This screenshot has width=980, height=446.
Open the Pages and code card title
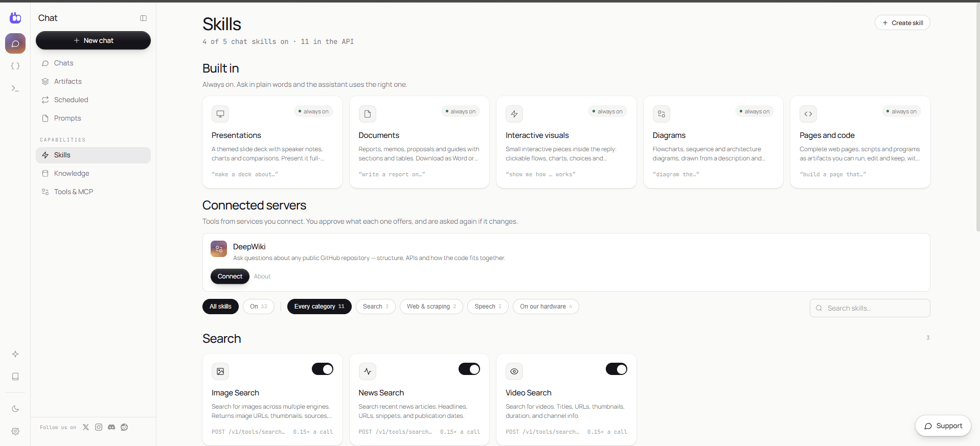pyautogui.click(x=827, y=135)
